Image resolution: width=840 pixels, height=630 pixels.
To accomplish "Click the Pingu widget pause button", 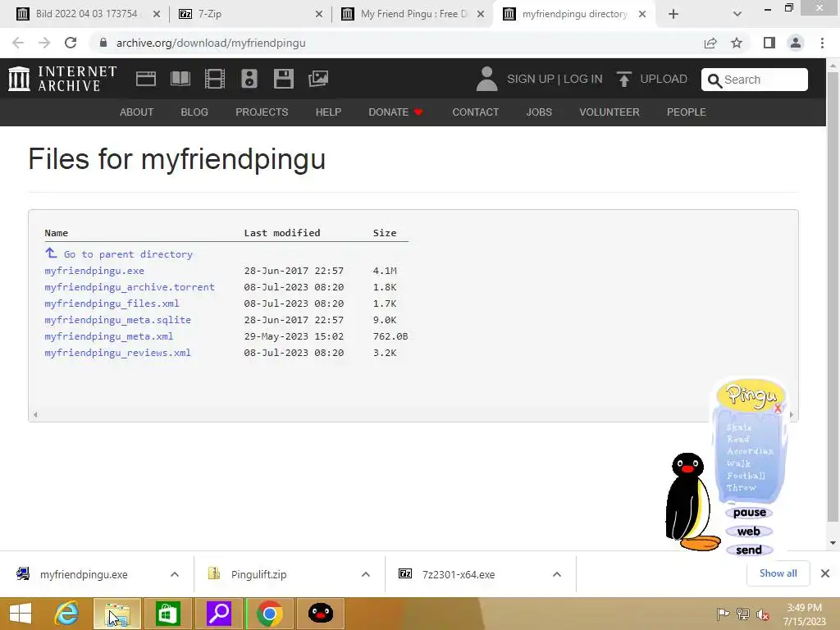I will click(749, 513).
